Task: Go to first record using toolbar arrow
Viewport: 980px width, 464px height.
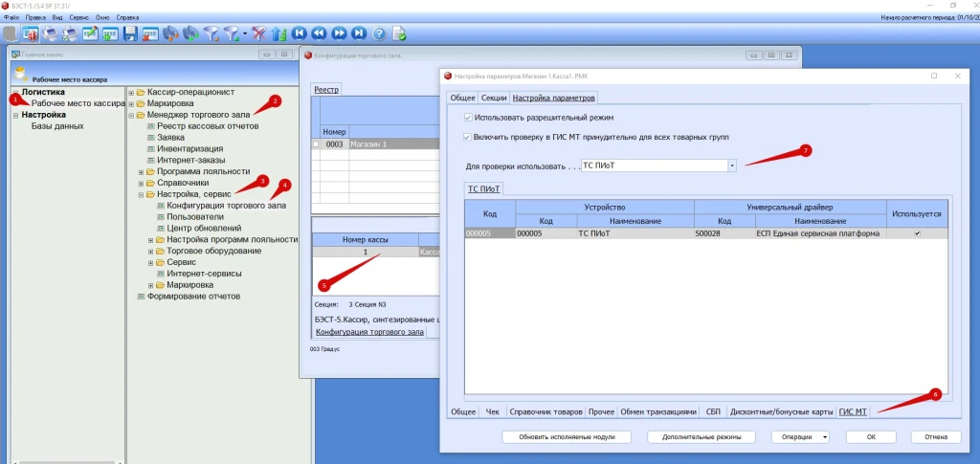Action: pos(299,33)
